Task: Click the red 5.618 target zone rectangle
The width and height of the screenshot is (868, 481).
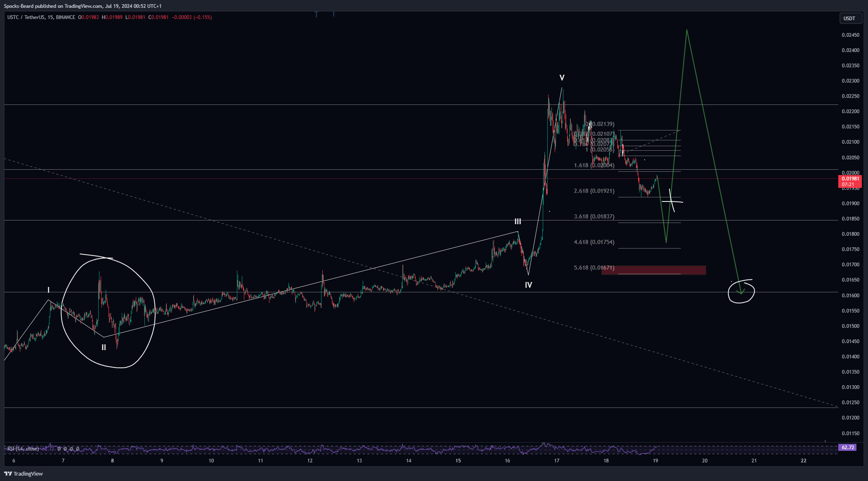Action: (x=653, y=270)
